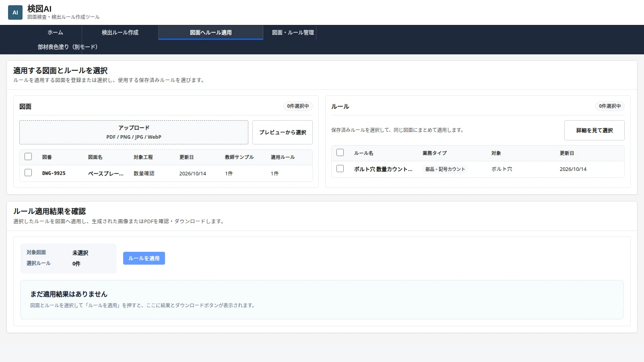Viewport: 644px width, 362px height.
Task: Click the プレビューから選択 button
Action: (283, 132)
